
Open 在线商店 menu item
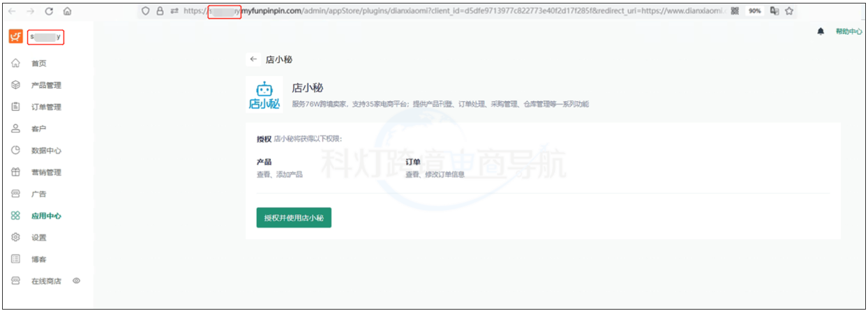click(x=46, y=281)
